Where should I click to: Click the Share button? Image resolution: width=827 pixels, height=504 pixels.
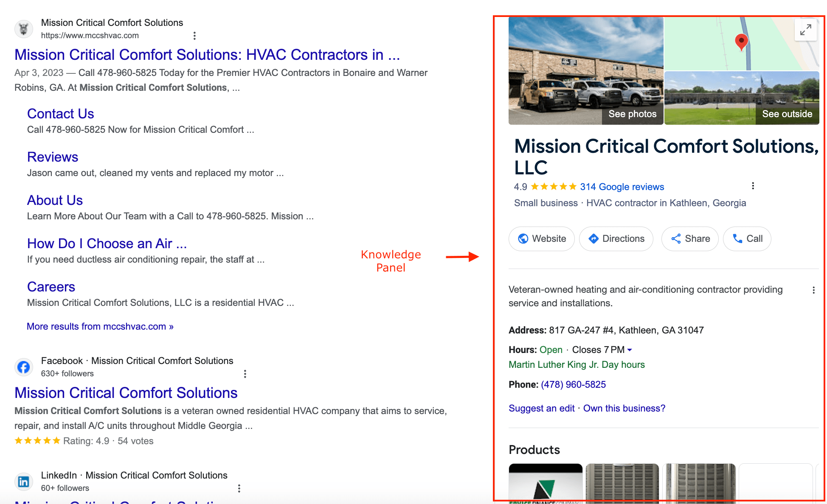pyautogui.click(x=690, y=239)
